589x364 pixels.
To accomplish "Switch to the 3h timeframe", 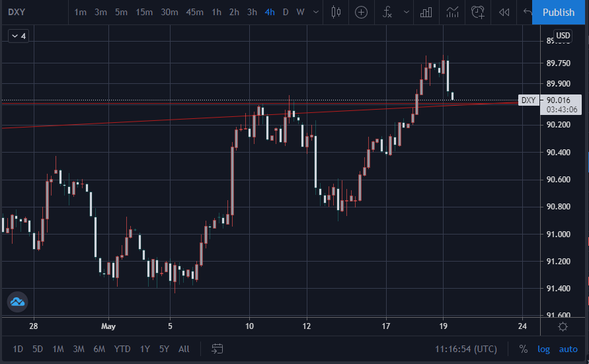I will (x=252, y=13).
